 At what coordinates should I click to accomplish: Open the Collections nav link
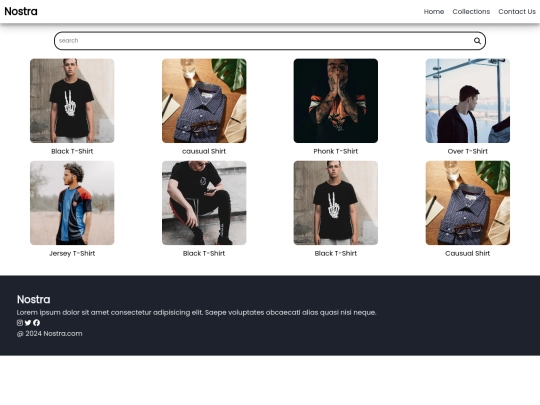(x=471, y=12)
